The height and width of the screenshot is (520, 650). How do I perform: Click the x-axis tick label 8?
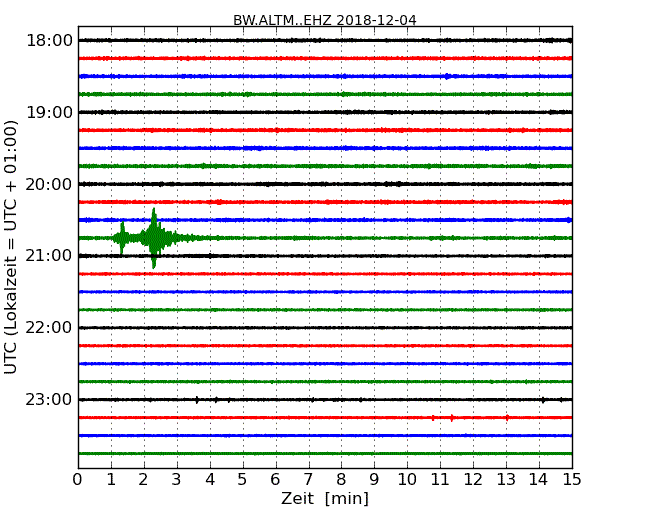341,480
